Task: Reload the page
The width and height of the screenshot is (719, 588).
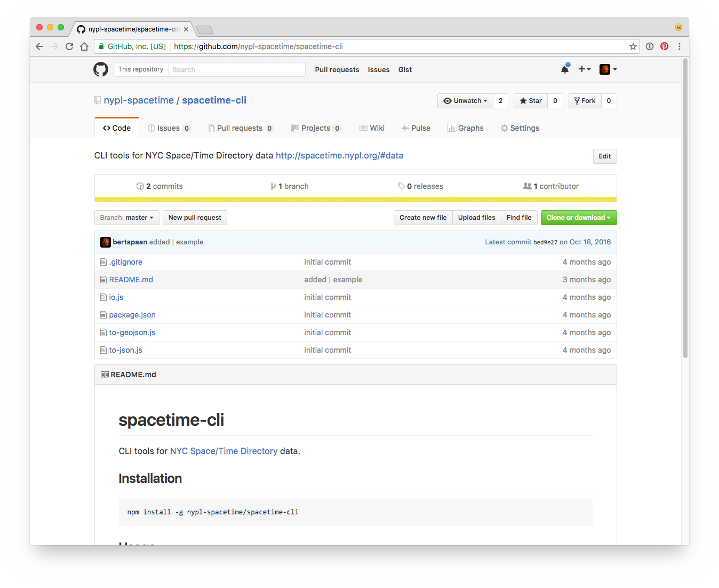Action: (69, 46)
